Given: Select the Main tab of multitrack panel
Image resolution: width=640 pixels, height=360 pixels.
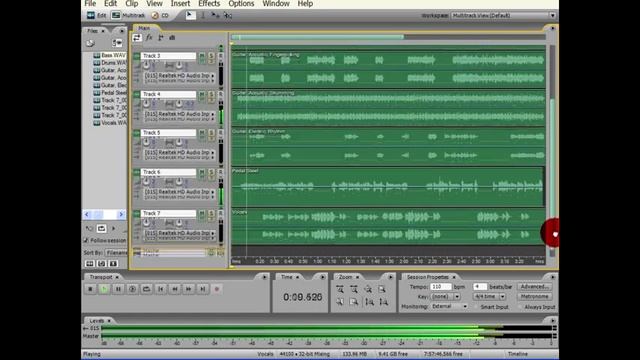Looking at the screenshot, I should click(x=144, y=28).
